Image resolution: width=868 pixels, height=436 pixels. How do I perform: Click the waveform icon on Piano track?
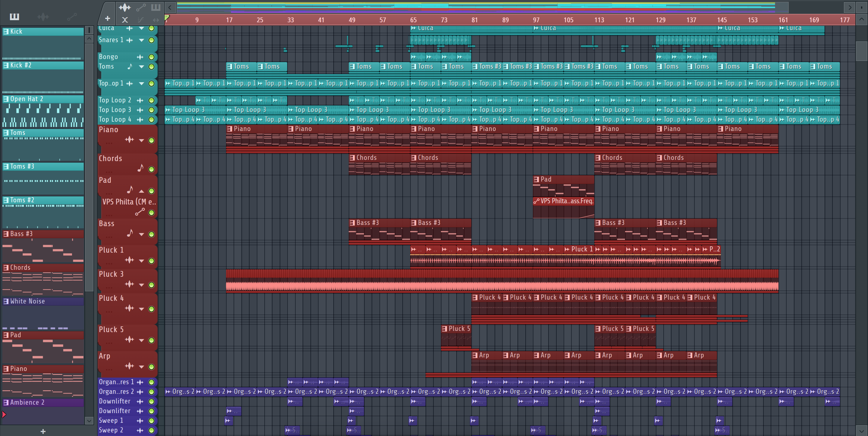[x=129, y=140]
